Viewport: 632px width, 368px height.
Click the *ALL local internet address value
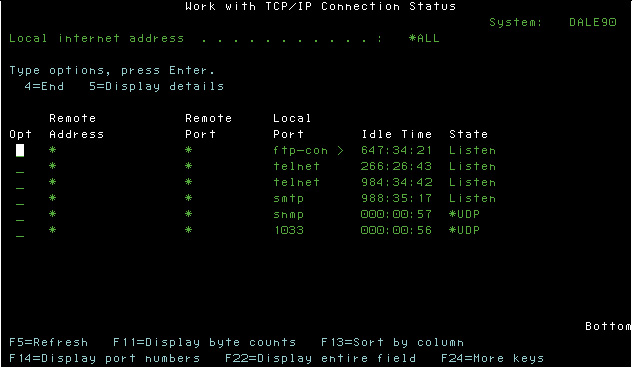coord(424,38)
